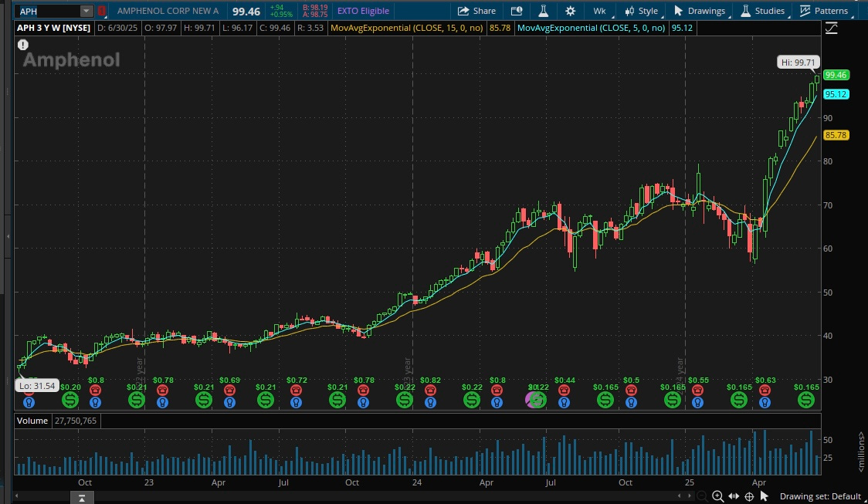The width and height of the screenshot is (868, 504).
Task: Click conference call bulb below $0.82 earnings
Action: (430, 403)
